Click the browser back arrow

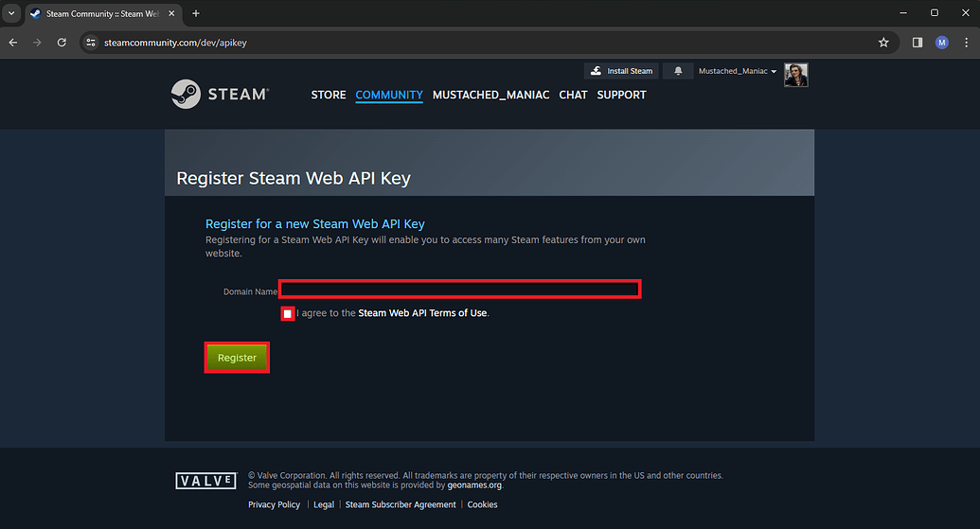click(x=13, y=43)
